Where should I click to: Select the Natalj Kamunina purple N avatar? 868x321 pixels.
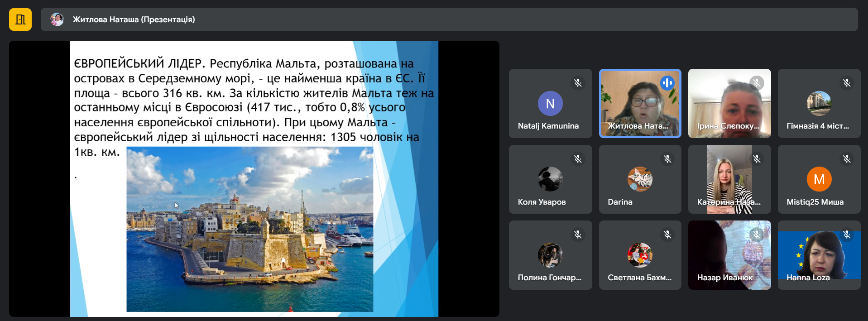point(550,103)
